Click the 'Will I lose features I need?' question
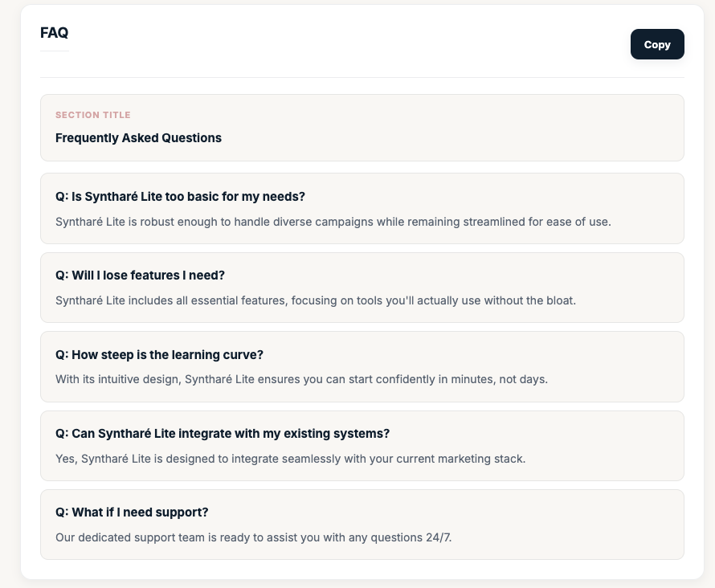Image resolution: width=715 pixels, height=588 pixels. pyautogui.click(x=140, y=275)
